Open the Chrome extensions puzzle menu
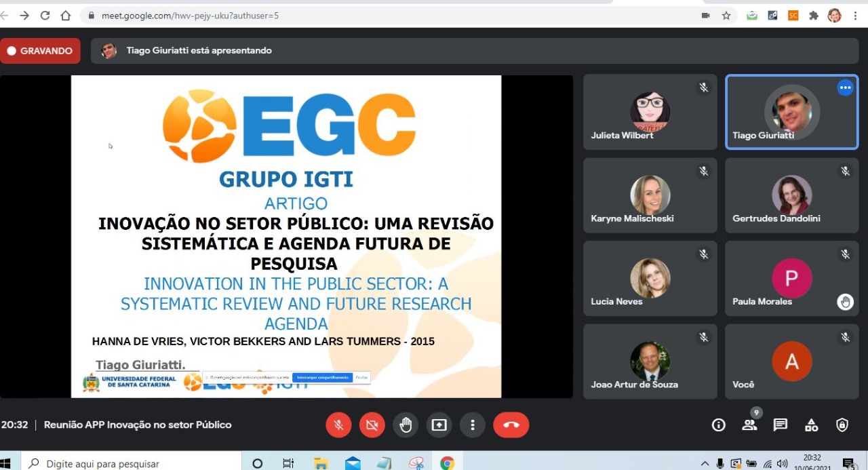 click(814, 15)
